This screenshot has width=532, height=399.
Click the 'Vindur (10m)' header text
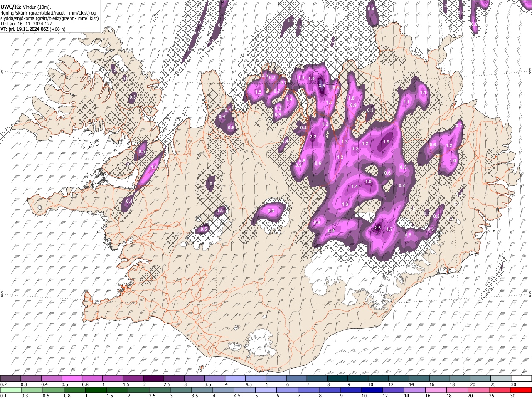(x=37, y=6)
